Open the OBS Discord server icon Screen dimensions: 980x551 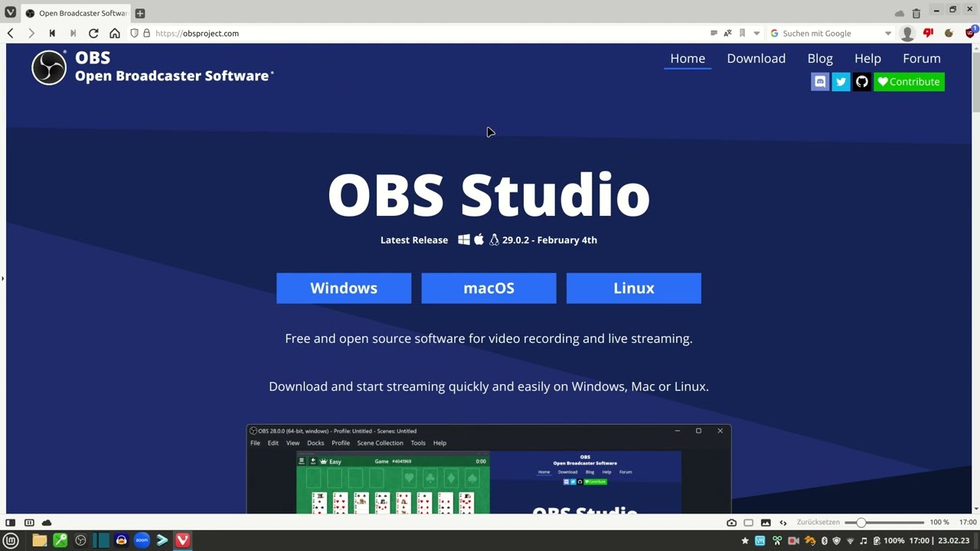(x=820, y=82)
